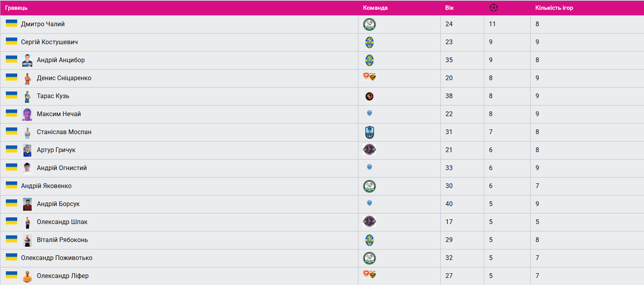Click team badge in Олександр Поживотько row
The height and width of the screenshot is (285, 644).
[x=369, y=258]
